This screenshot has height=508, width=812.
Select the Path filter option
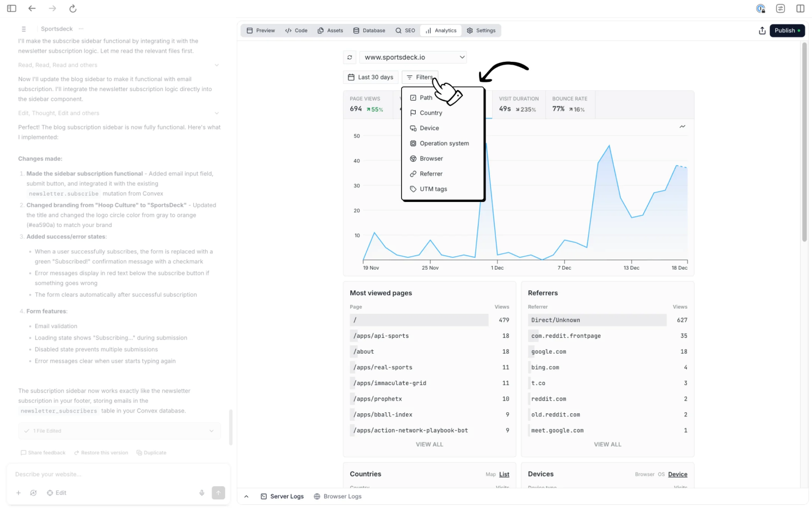443,97
